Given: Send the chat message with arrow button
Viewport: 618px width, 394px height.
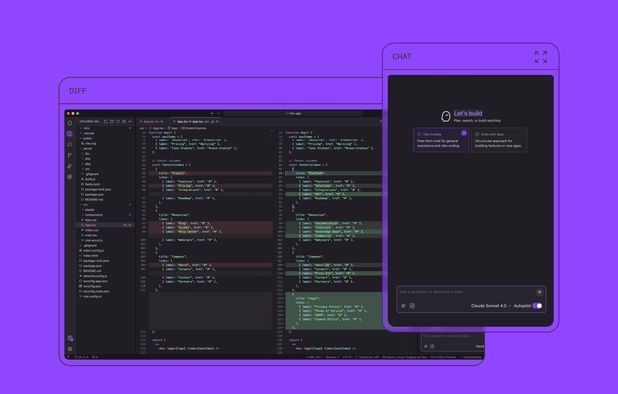Looking at the screenshot, I should point(540,292).
